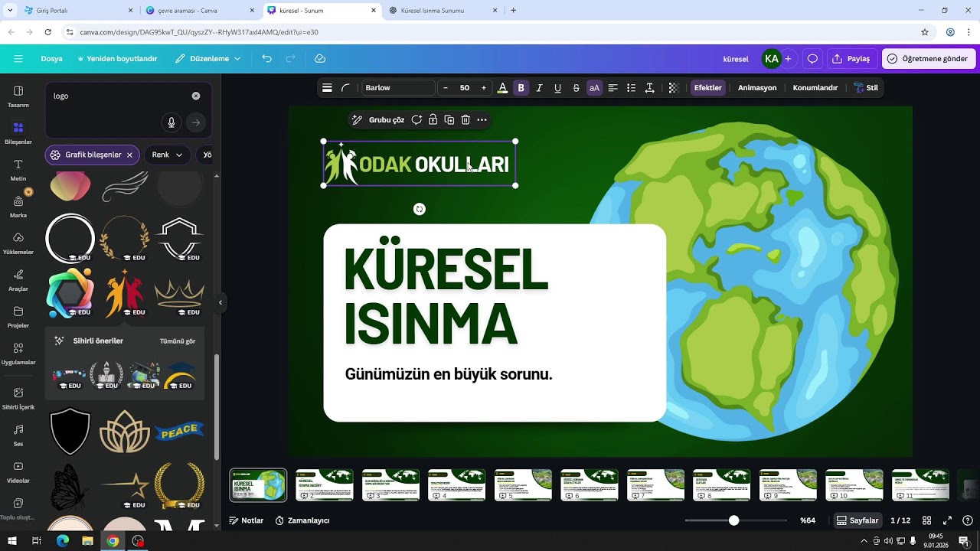Expand the Renk filter dropdown
The height and width of the screenshot is (551, 980).
tap(167, 155)
